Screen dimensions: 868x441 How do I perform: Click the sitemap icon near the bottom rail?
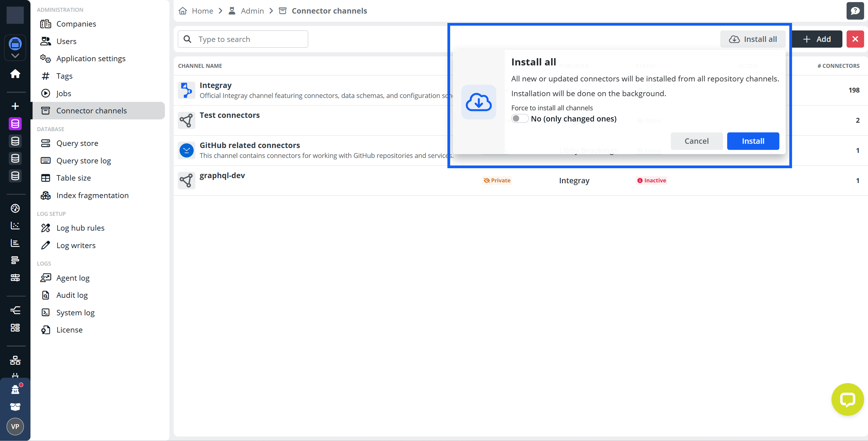(x=15, y=360)
